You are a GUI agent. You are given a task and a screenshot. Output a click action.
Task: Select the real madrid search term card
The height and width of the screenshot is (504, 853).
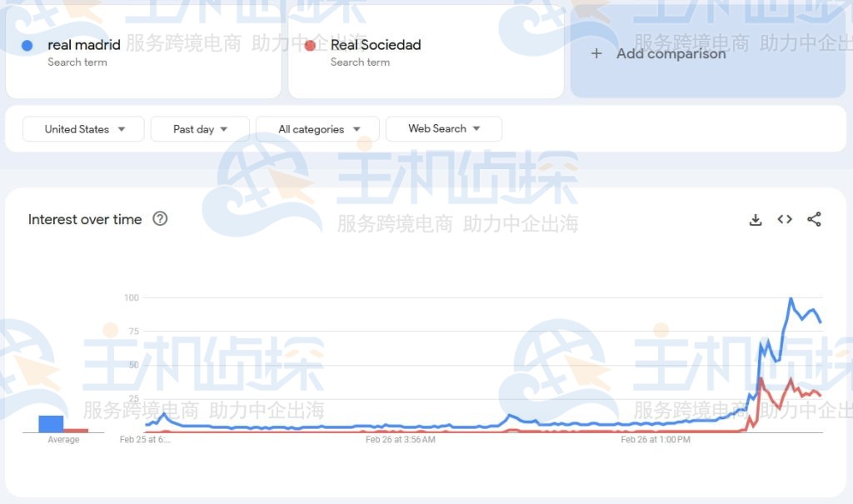coord(143,52)
